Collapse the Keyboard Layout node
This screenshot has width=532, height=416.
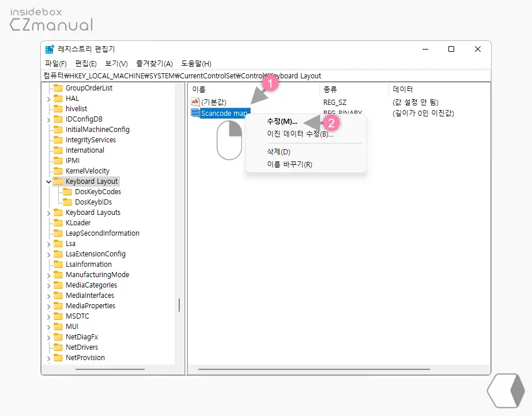[x=50, y=181]
